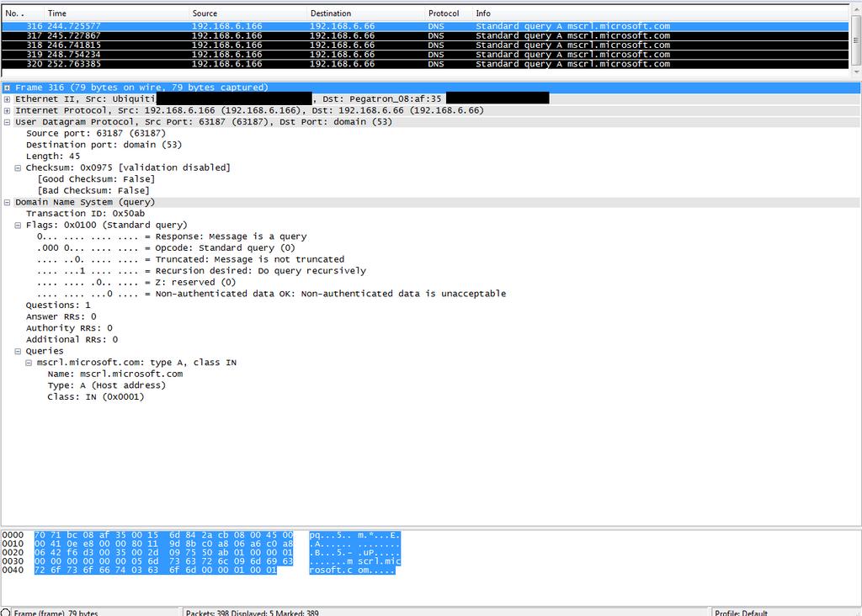The height and width of the screenshot is (616, 862).
Task: Select packet 316 in the list
Action: tap(425, 26)
